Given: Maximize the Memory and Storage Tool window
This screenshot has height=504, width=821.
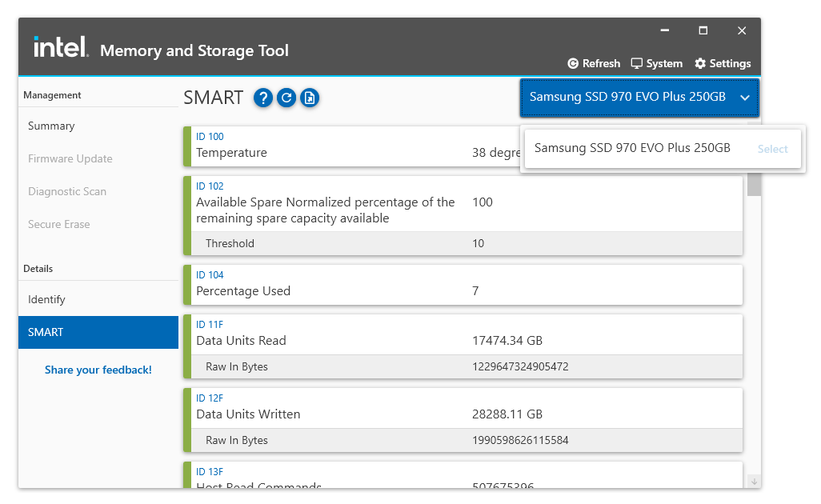Looking at the screenshot, I should point(703,30).
